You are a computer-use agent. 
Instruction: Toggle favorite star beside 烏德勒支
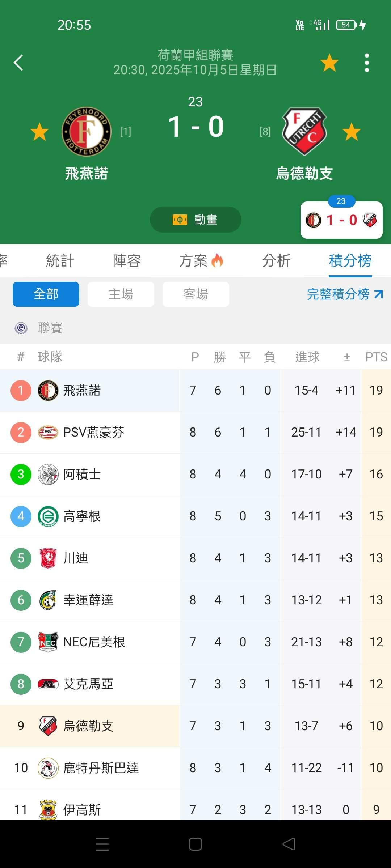coord(352,132)
